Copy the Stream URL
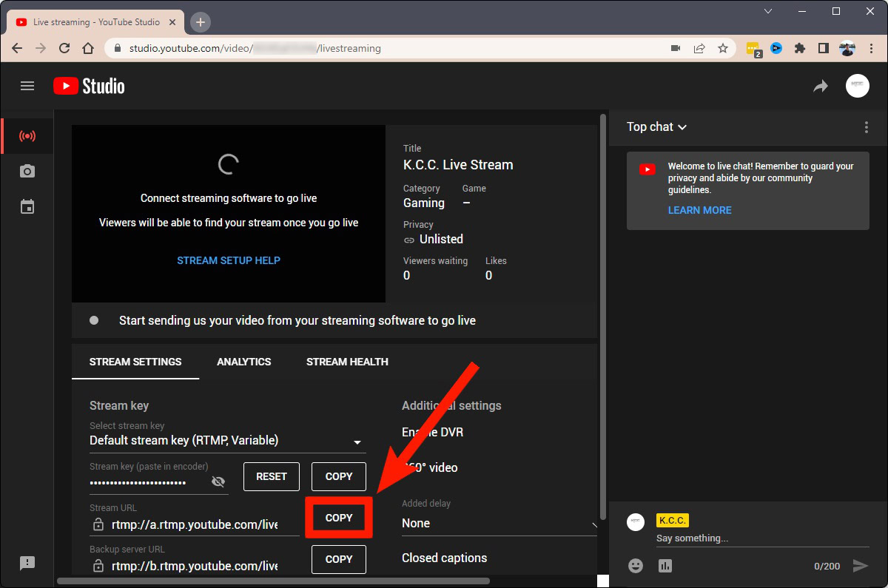Screen dimensions: 888x588 coord(338,518)
